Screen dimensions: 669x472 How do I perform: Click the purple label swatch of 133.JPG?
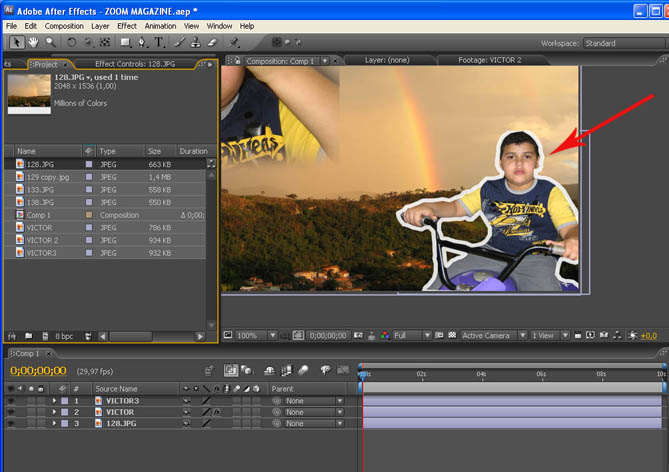89,189
